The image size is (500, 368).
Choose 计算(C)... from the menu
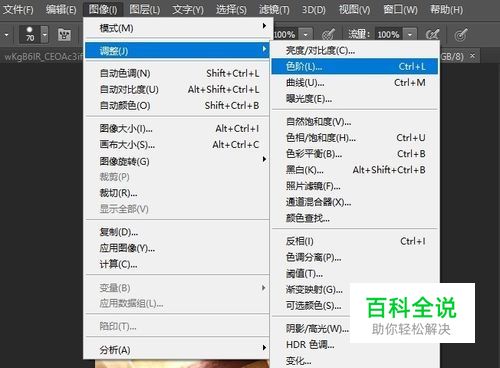177,264
